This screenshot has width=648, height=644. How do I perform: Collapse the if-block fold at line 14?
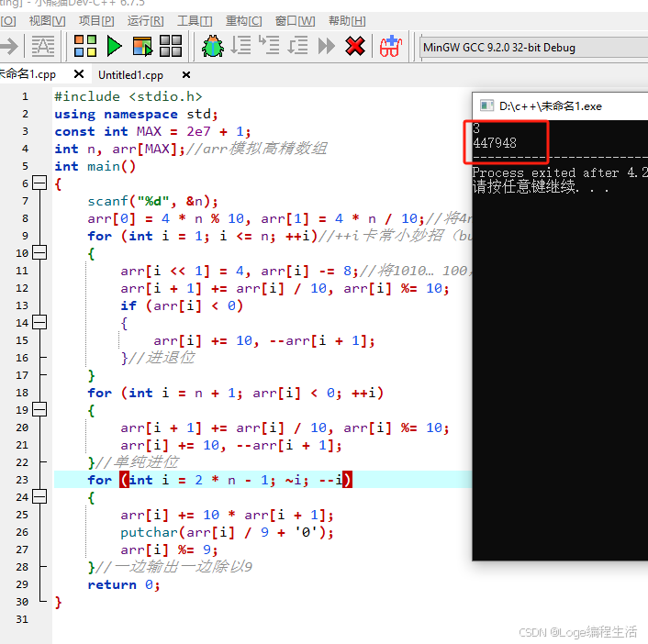point(39,322)
